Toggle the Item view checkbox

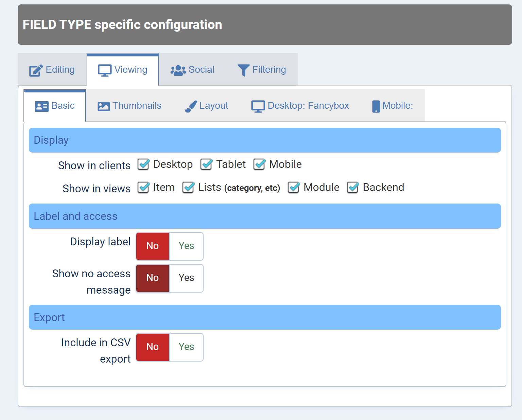coord(143,187)
